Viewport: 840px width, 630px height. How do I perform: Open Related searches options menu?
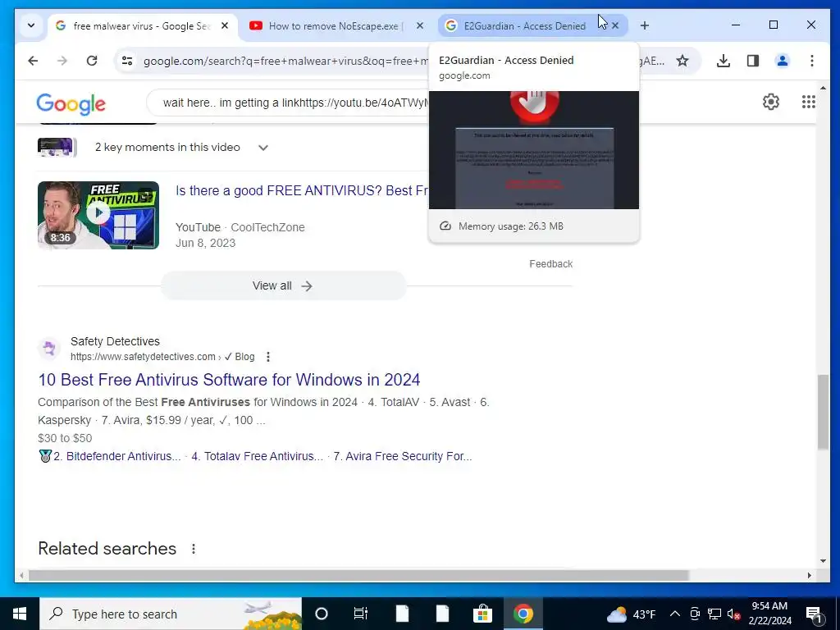pos(194,549)
